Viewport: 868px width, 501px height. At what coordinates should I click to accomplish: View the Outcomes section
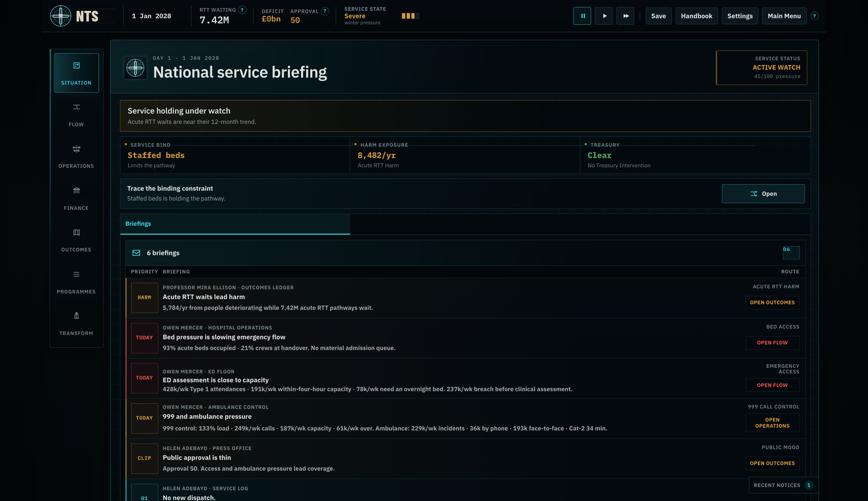[77, 240]
